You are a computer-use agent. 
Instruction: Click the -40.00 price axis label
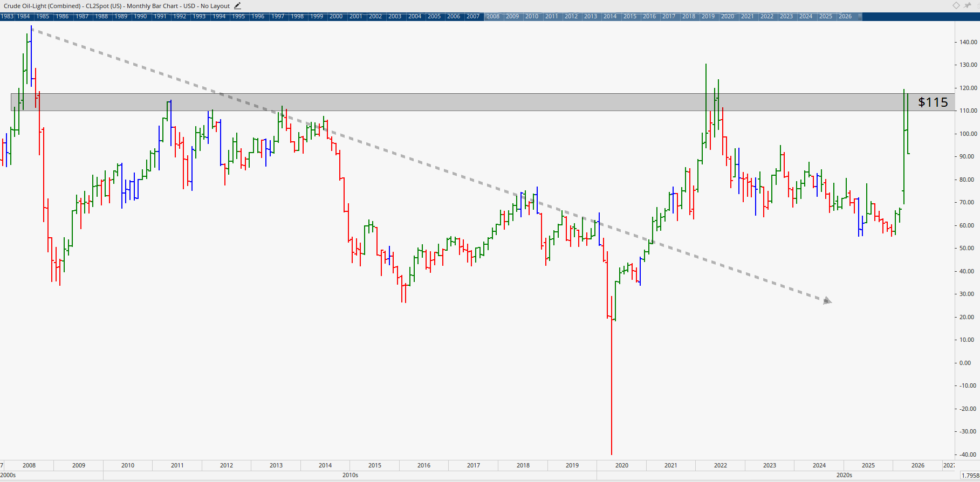pos(967,455)
